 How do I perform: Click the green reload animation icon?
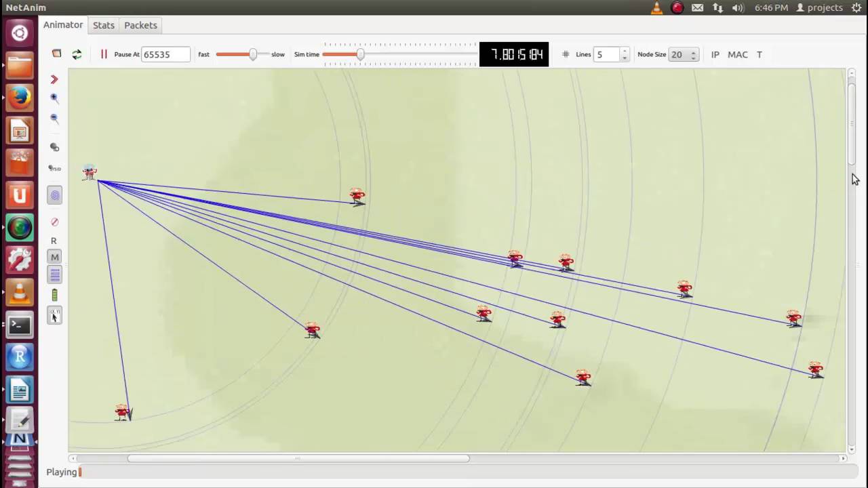pyautogui.click(x=77, y=54)
